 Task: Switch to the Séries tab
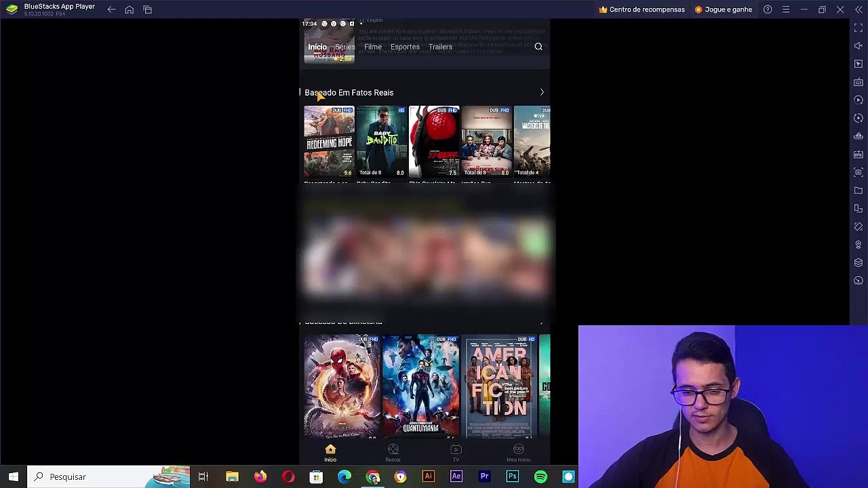pyautogui.click(x=345, y=47)
